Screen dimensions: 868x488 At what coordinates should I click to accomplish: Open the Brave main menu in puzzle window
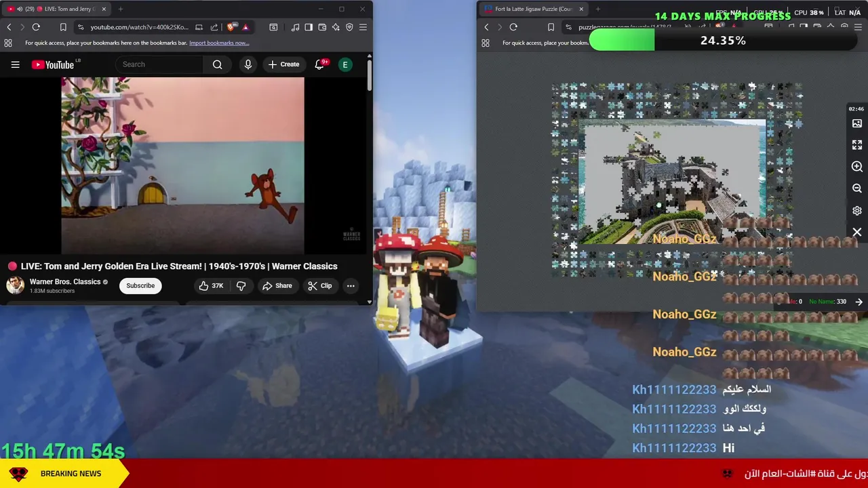(x=858, y=27)
